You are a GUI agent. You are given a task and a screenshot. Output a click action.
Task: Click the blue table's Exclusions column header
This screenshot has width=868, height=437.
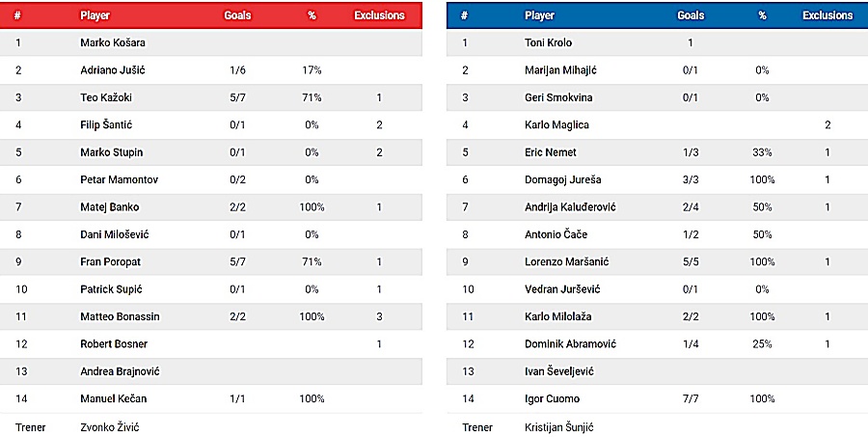point(827,15)
